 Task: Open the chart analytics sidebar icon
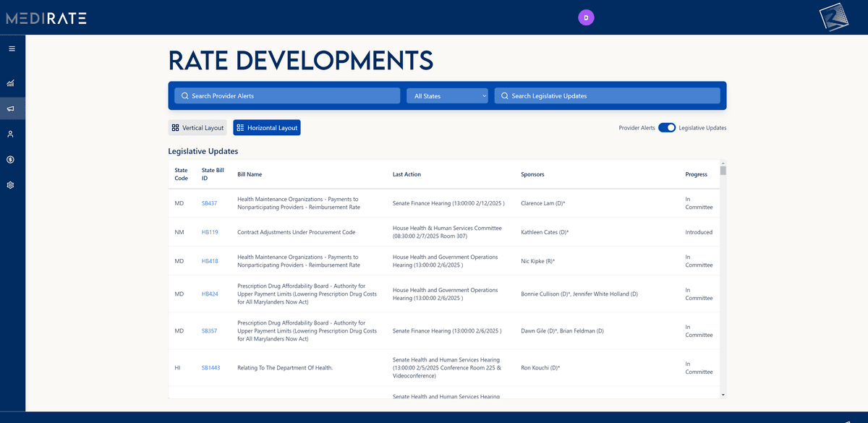[12, 83]
